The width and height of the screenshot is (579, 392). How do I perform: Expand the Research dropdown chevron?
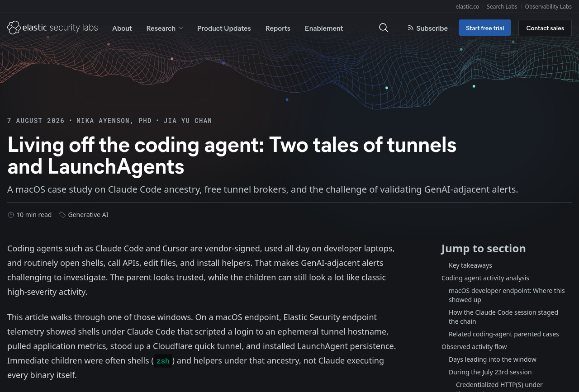click(x=181, y=28)
